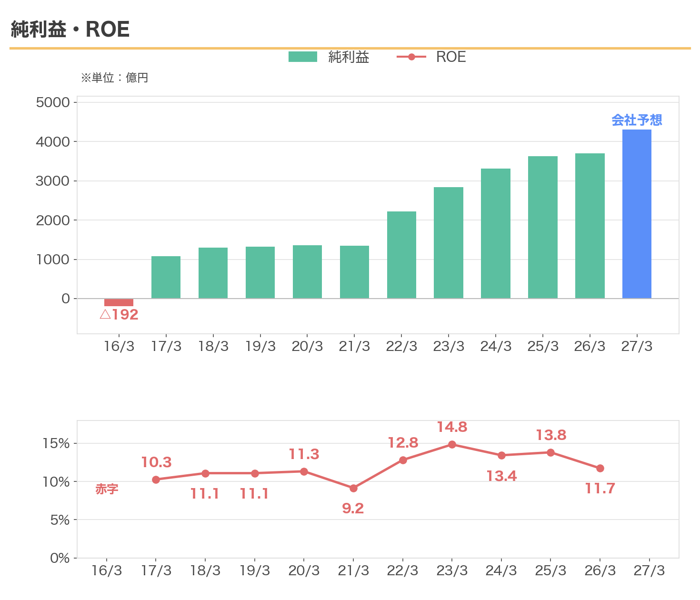700x600 pixels.
Task: Click the 13.8 ROE value label
Action: (x=551, y=435)
